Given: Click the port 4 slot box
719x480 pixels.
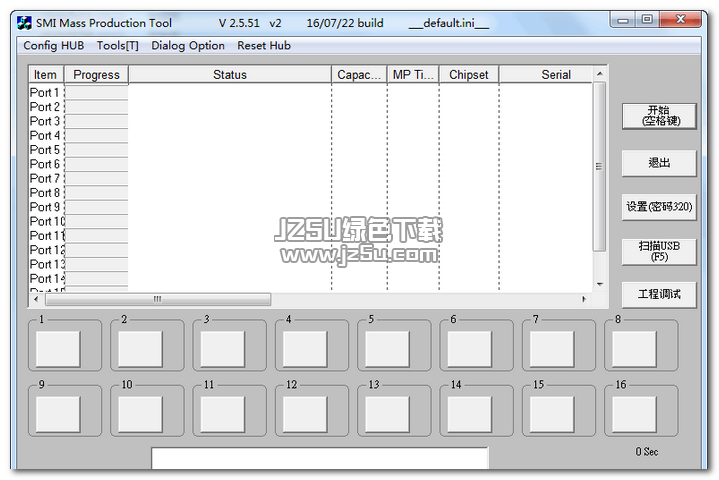Looking at the screenshot, I should pos(305,349).
